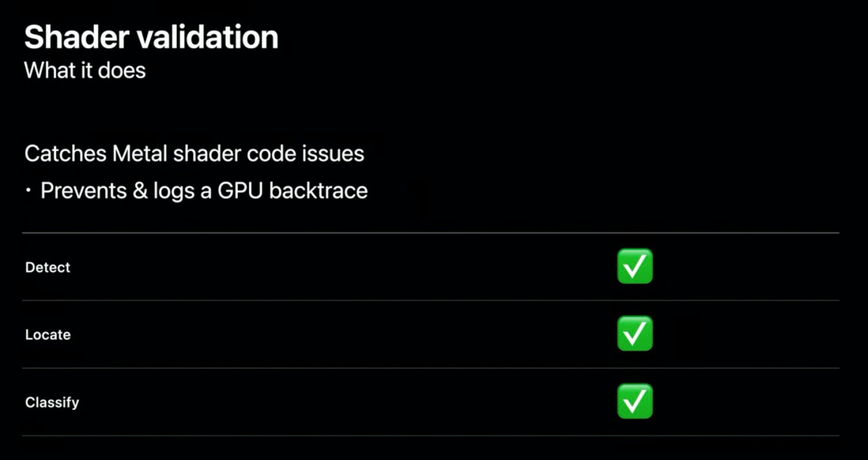
Task: Click the bullet dot before "Prevents"
Action: point(28,192)
